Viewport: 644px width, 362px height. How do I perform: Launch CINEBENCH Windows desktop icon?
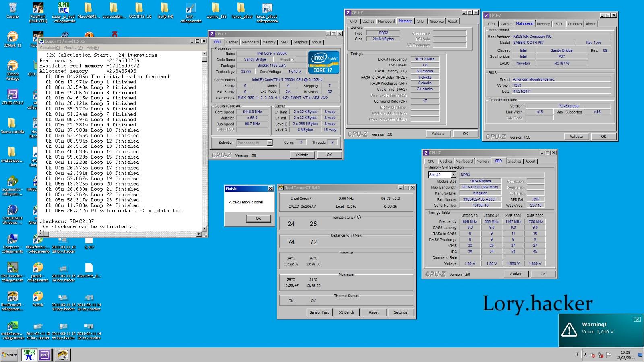point(12,214)
